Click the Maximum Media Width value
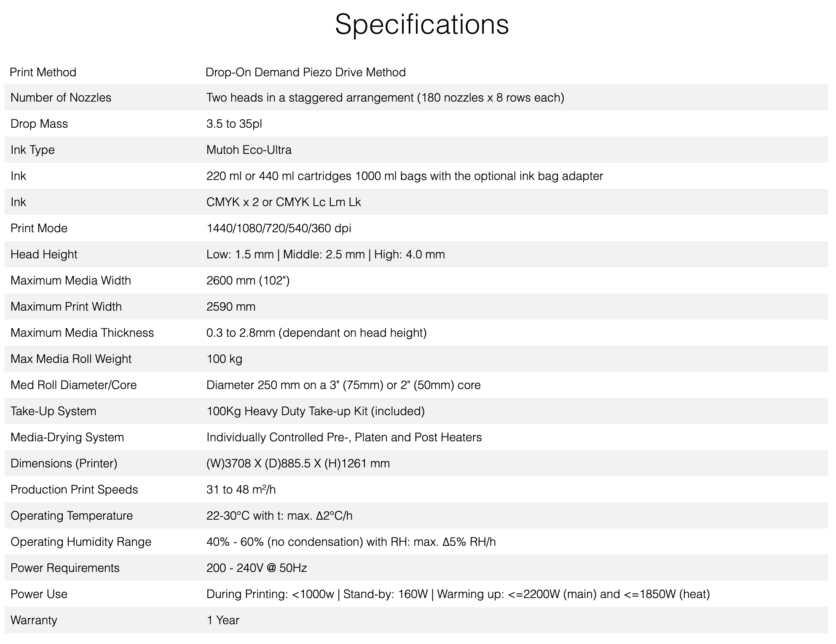This screenshot has width=836, height=644. (248, 281)
